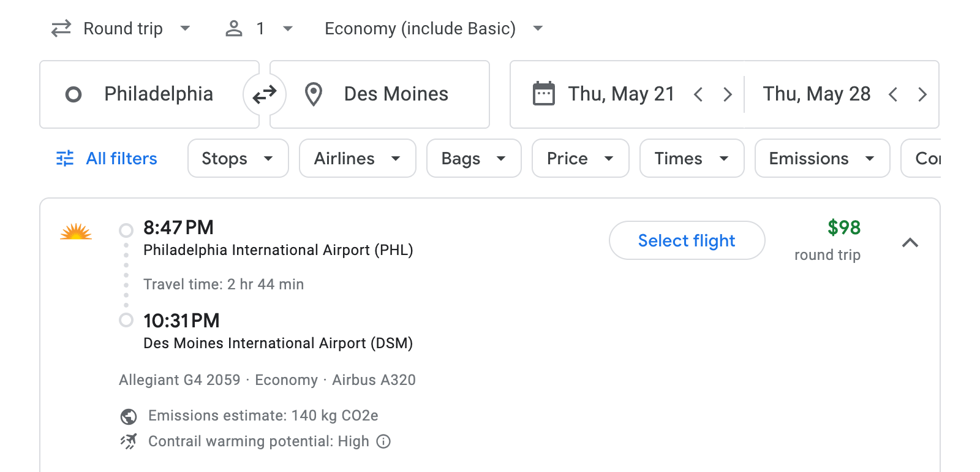Open the Bags filter dropdown

click(473, 158)
